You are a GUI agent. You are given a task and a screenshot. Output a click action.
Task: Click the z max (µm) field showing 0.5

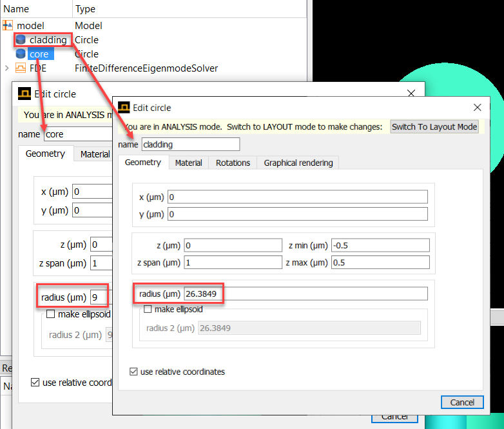coord(380,263)
